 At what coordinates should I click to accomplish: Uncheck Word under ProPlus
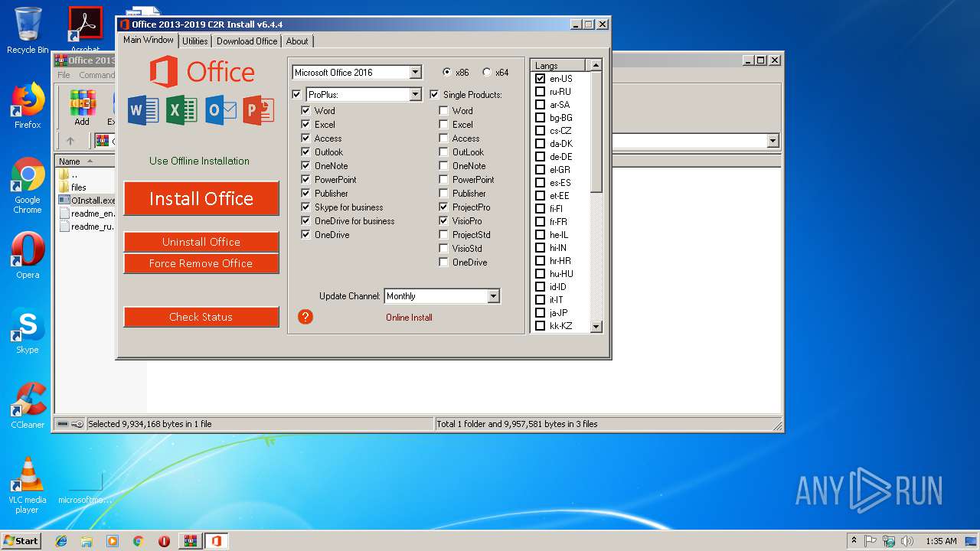306,111
